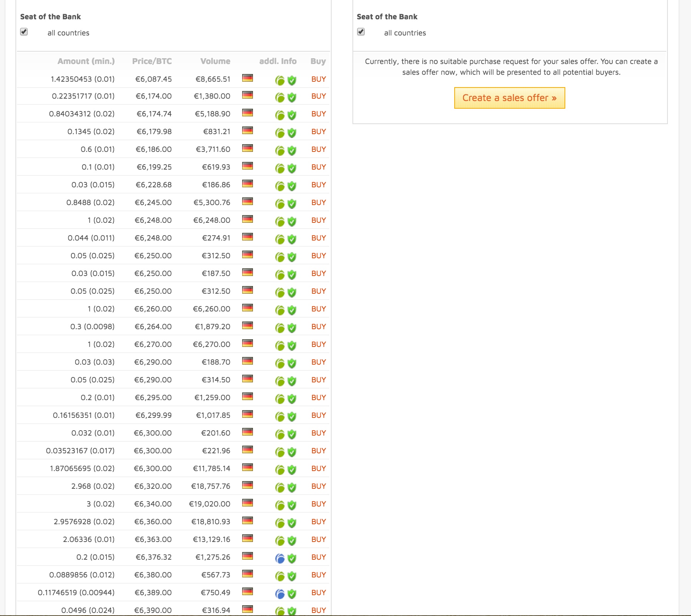Click the German flag in the €6,300.00 / €201.60 row
This screenshot has height=616, width=691.
[248, 432]
